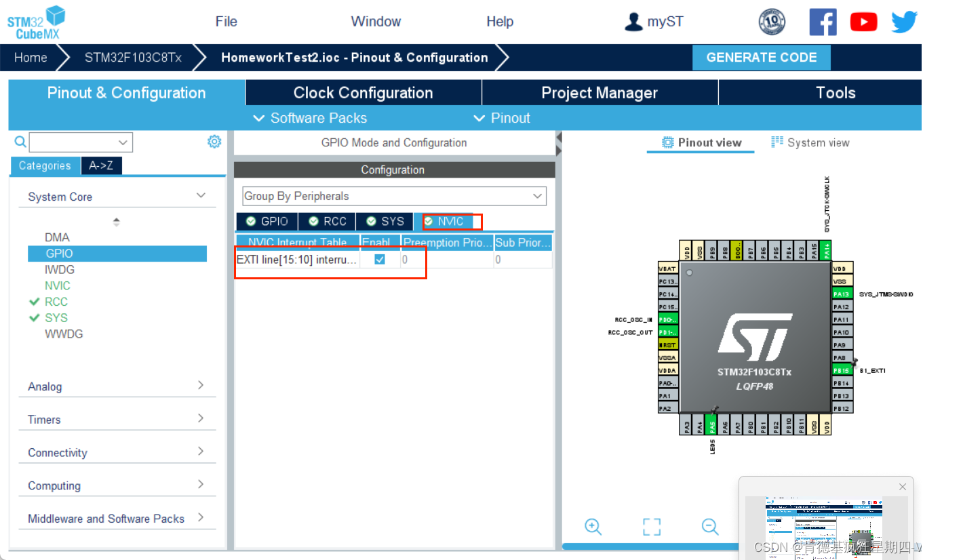Select the NRST pin on the chip
This screenshot has width=963, height=560.
click(668, 344)
